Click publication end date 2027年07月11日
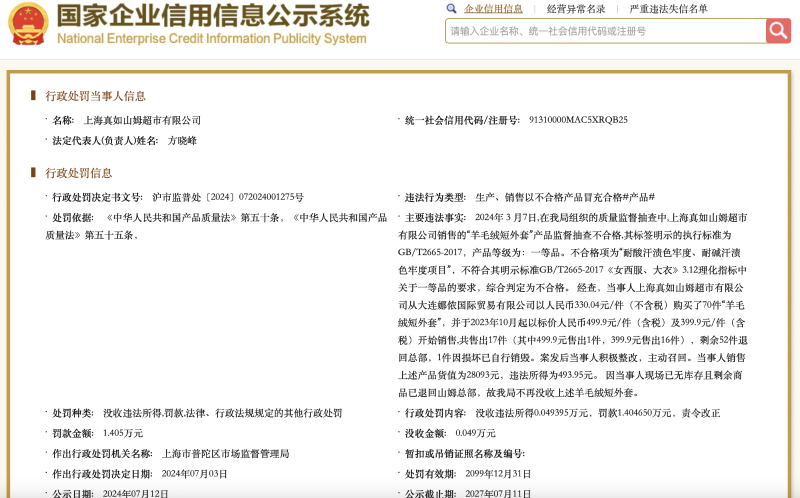This screenshot has width=800, height=498. 498,493
